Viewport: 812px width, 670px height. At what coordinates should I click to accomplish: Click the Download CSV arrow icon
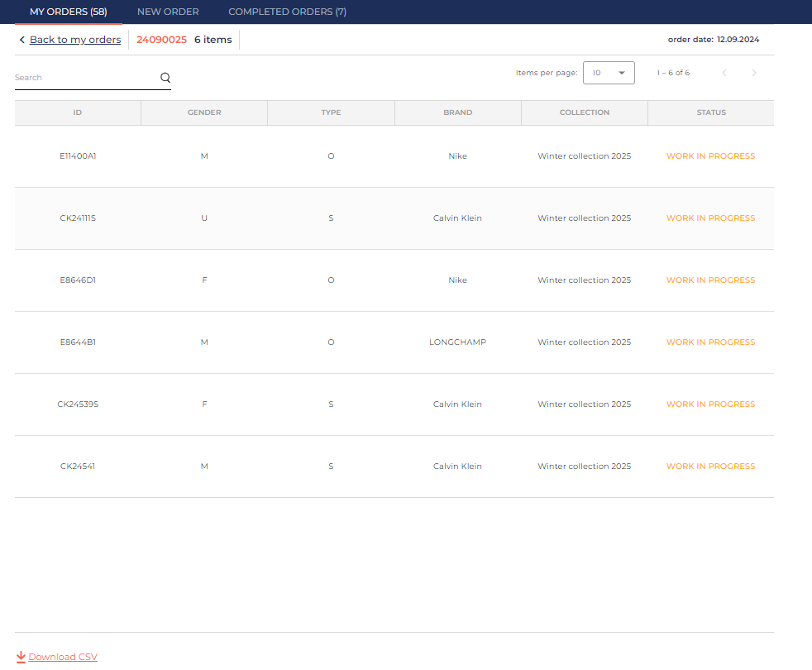tap(21, 657)
